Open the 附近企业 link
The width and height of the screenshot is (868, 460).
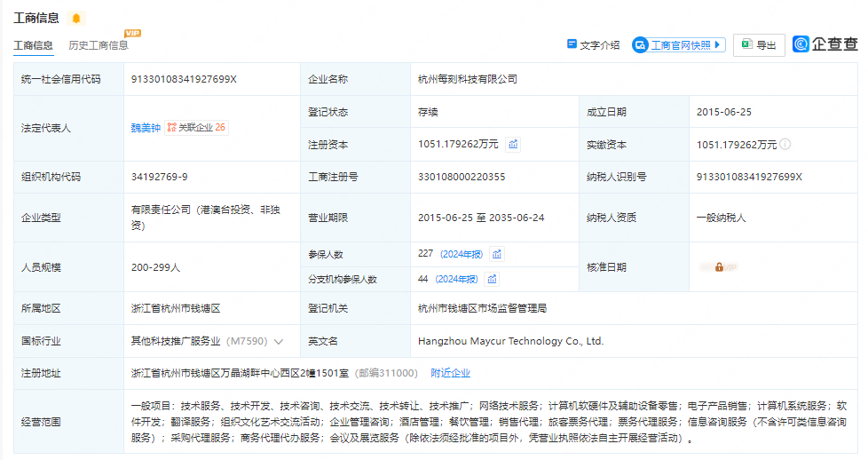point(450,373)
